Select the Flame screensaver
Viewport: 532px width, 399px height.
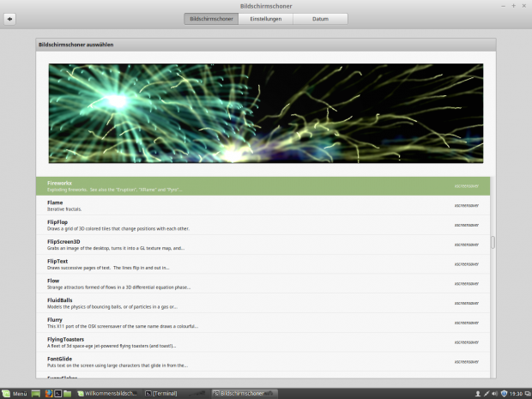[x=257, y=206]
